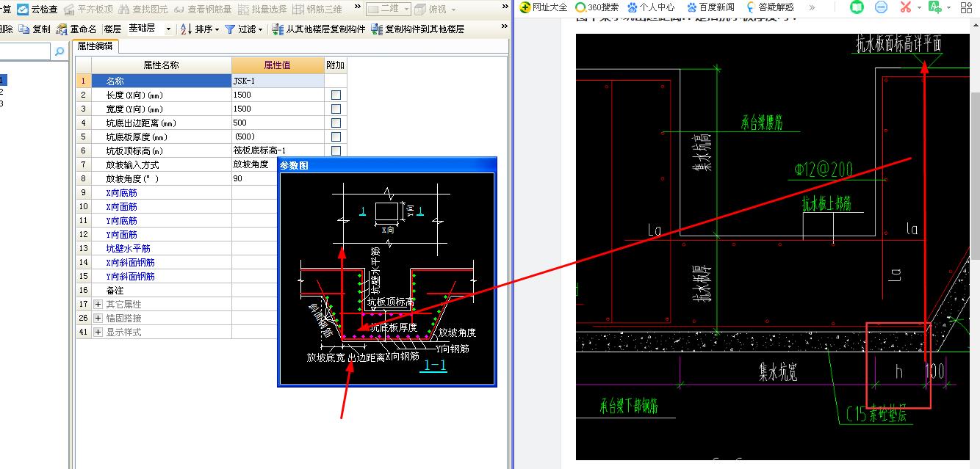The width and height of the screenshot is (980, 469).
Task: Toggle 附加 checkbox for 长度(X向)
Action: point(336,95)
